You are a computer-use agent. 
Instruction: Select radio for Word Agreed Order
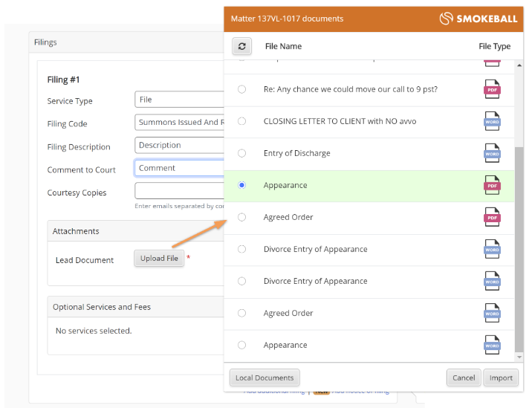[242, 313]
